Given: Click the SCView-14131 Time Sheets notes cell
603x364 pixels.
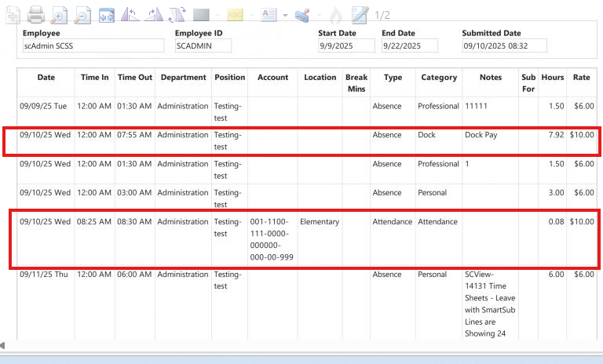Looking at the screenshot, I should pos(490,304).
